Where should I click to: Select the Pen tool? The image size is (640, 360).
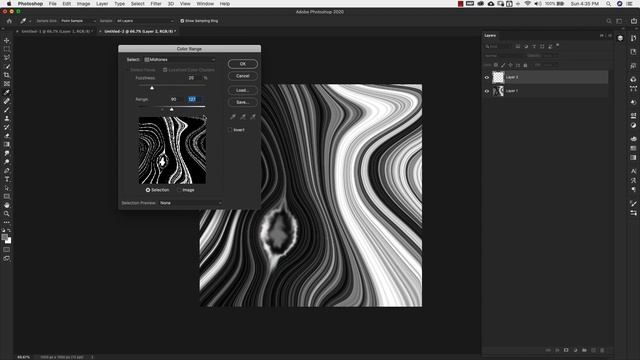7,171
